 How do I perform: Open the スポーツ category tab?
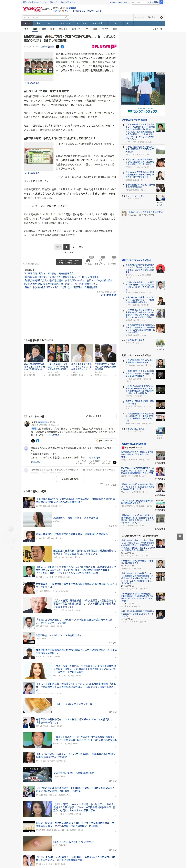(x=76, y=29)
